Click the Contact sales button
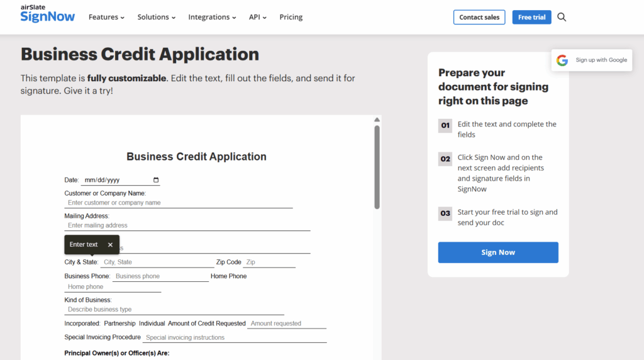The image size is (644, 360). tap(479, 17)
